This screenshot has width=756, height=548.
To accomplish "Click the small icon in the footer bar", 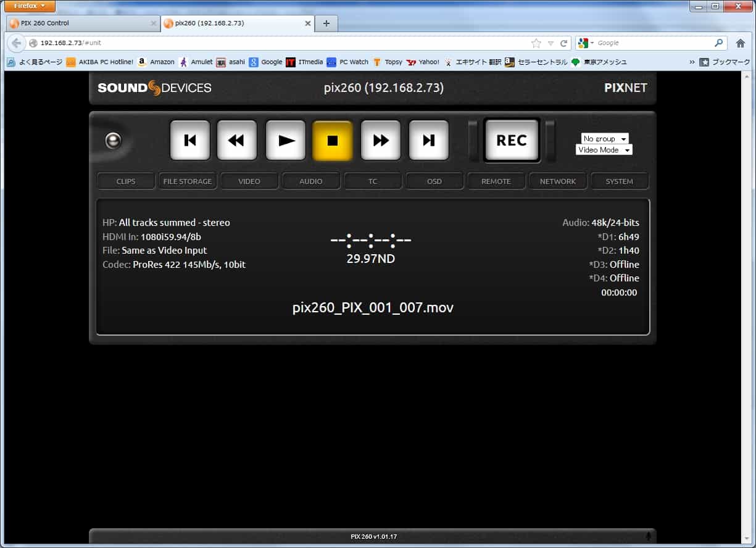I will [648, 537].
